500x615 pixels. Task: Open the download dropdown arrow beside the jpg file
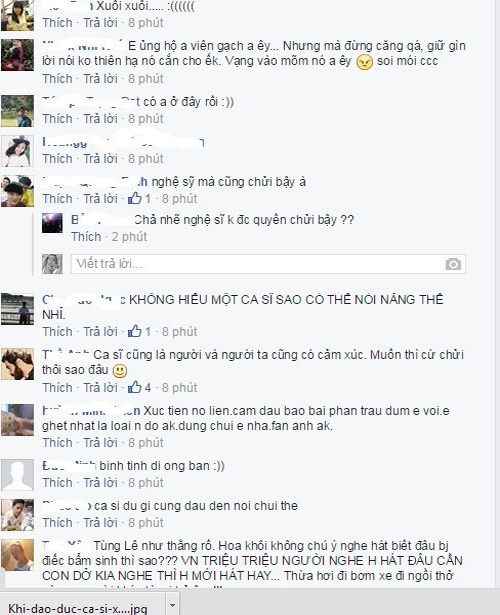click(172, 605)
